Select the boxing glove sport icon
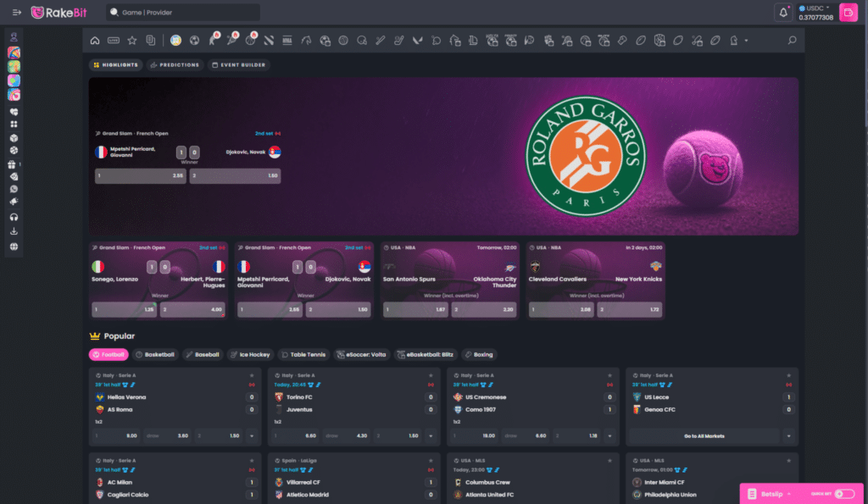The width and height of the screenshot is (868, 504). pos(621,41)
